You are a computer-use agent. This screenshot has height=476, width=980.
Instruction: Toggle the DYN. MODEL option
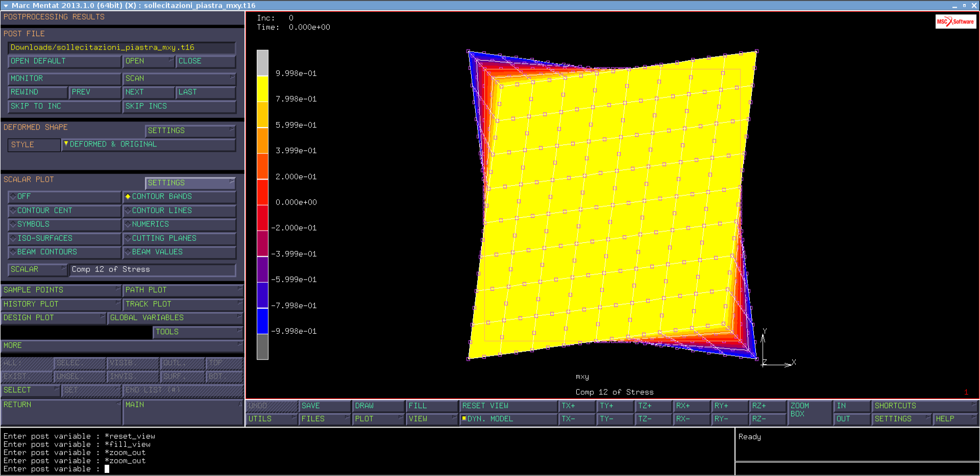(x=508, y=419)
